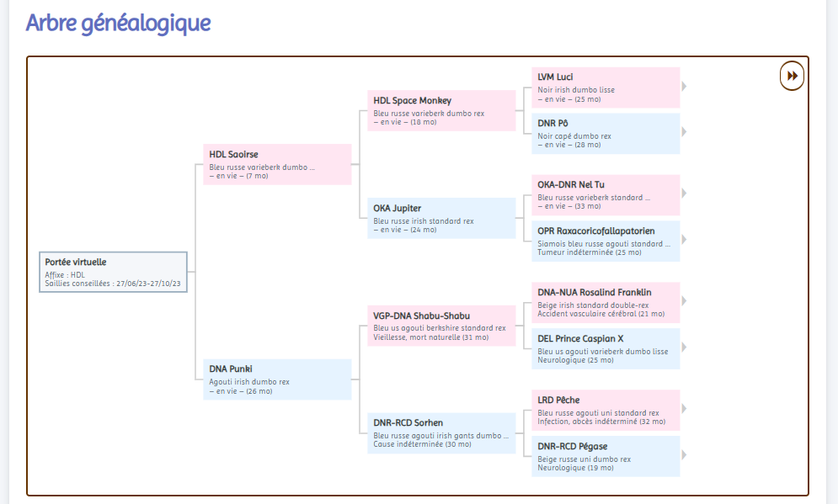Click the DNA-NUA Rosalind Franklin name
The width and height of the screenshot is (838, 504).
point(594,293)
